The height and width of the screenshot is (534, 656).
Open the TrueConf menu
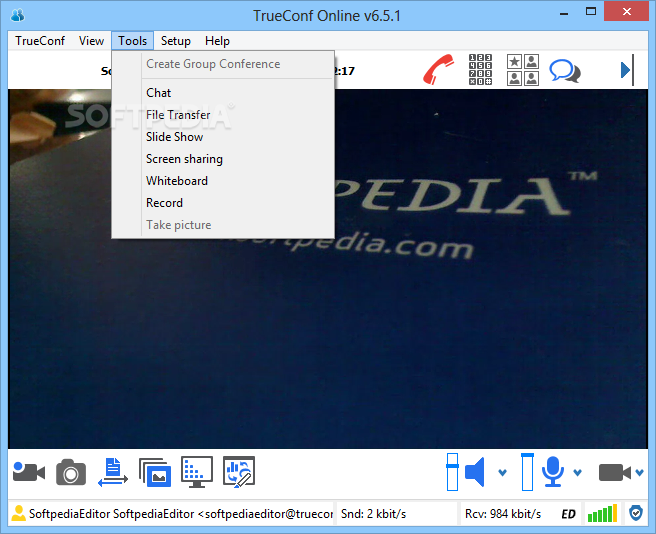click(40, 41)
